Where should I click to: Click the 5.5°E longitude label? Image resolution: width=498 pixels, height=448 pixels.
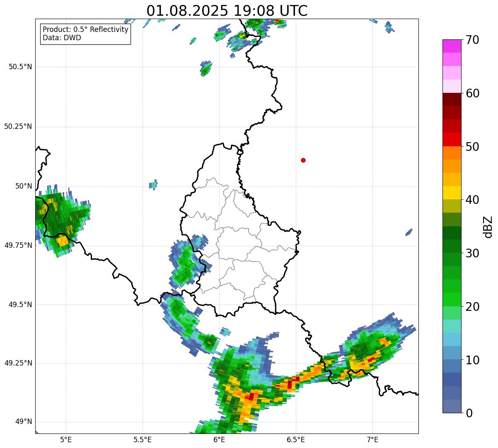[x=143, y=440]
